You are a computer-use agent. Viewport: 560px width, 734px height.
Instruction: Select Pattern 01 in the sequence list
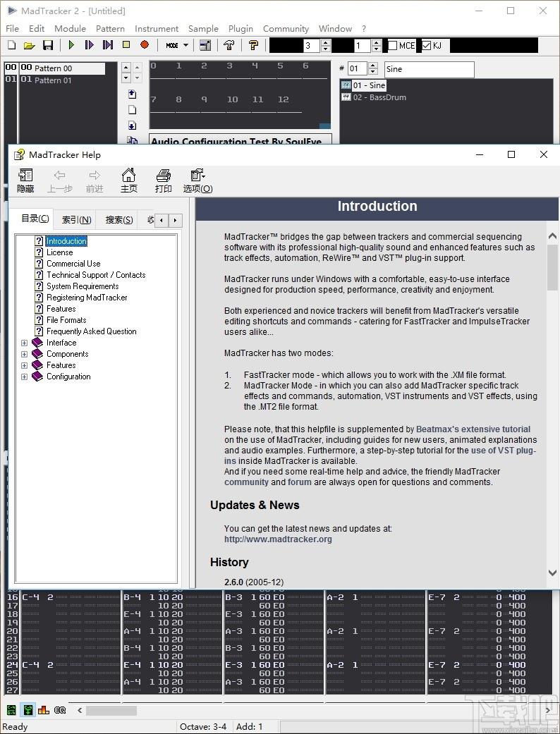(x=53, y=80)
